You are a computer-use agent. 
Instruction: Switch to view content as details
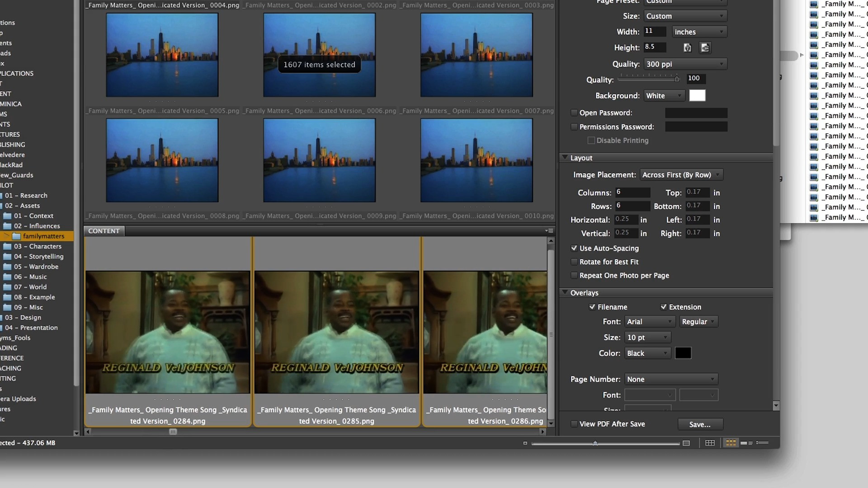tap(746, 443)
